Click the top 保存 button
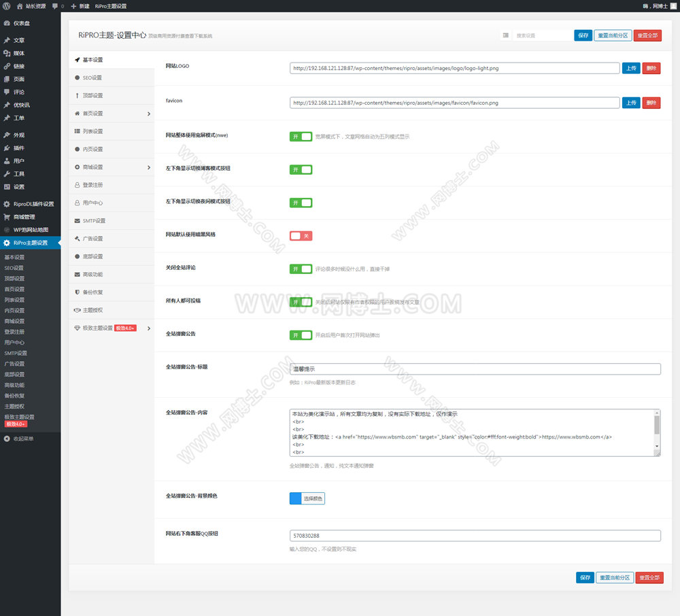 (583, 35)
